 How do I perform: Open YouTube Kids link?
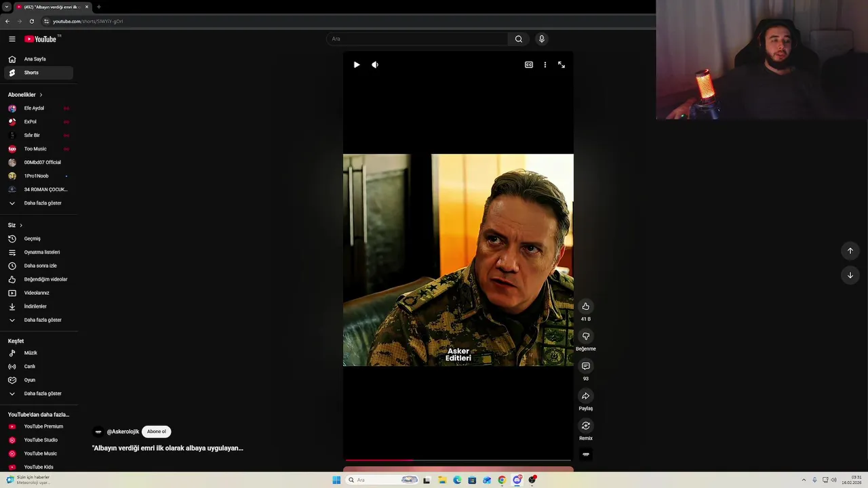(x=39, y=467)
